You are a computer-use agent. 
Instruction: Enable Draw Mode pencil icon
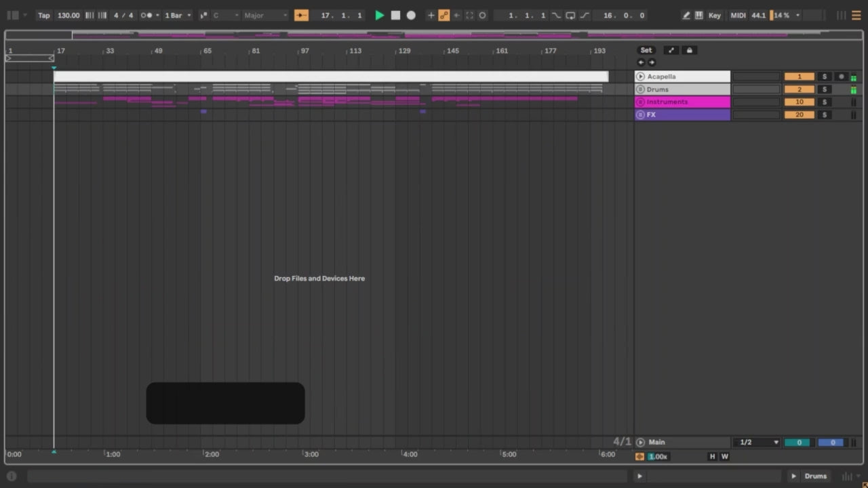point(686,15)
